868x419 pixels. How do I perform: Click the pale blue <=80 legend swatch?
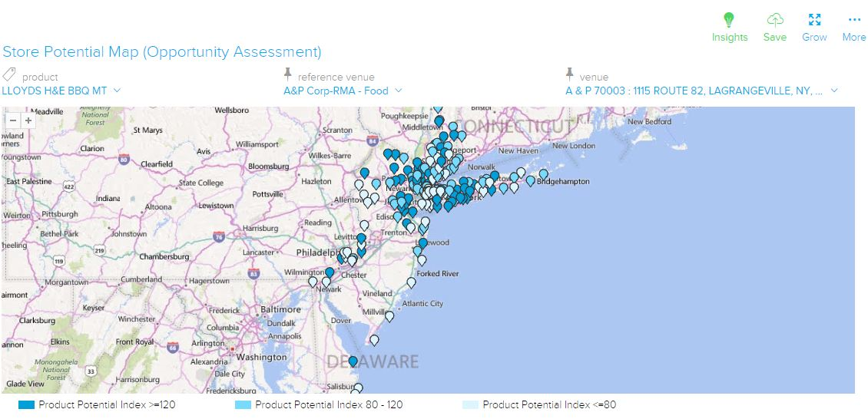470,404
